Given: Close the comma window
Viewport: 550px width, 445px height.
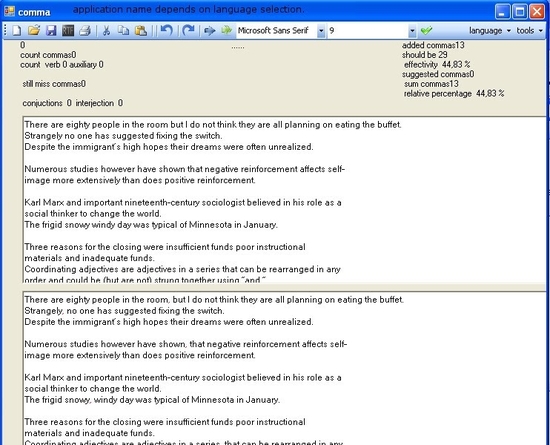Looking at the screenshot, I should tap(537, 12).
